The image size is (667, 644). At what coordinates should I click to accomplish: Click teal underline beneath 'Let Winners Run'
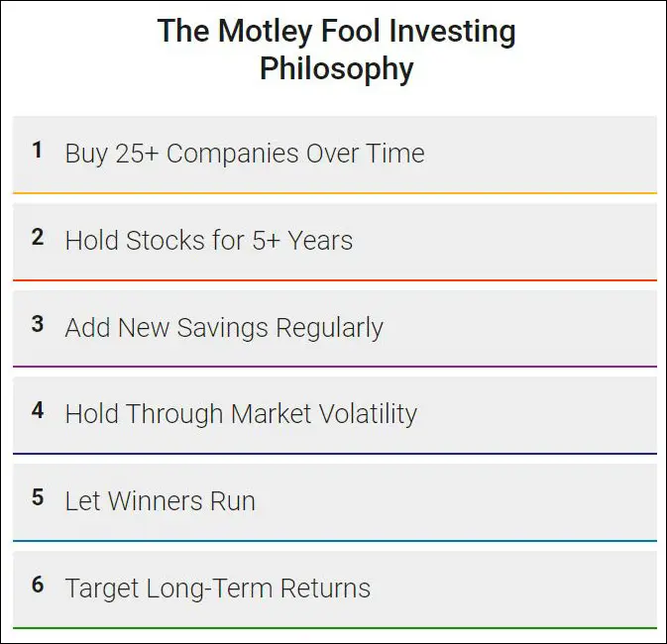[x=334, y=541]
